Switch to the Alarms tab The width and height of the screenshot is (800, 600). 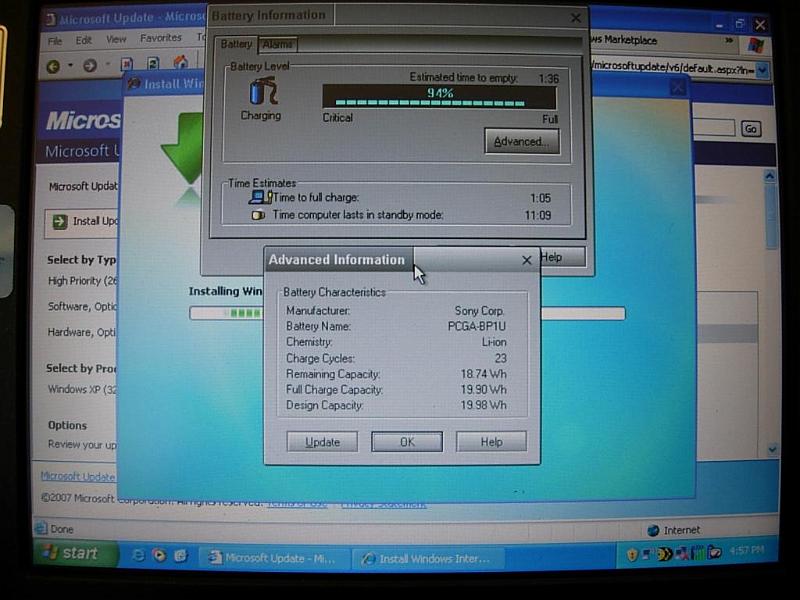[278, 45]
